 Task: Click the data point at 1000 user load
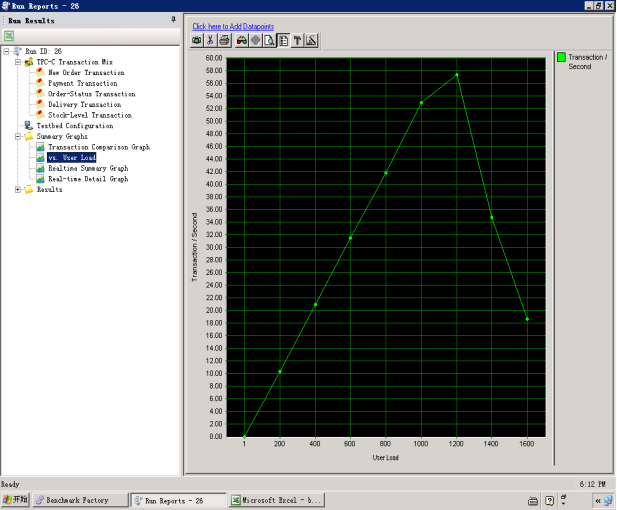click(421, 103)
